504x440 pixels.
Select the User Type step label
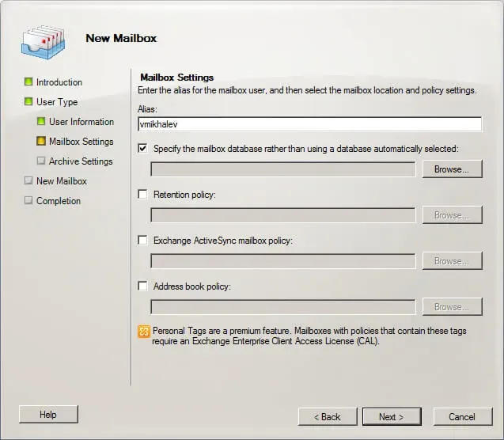coord(57,102)
